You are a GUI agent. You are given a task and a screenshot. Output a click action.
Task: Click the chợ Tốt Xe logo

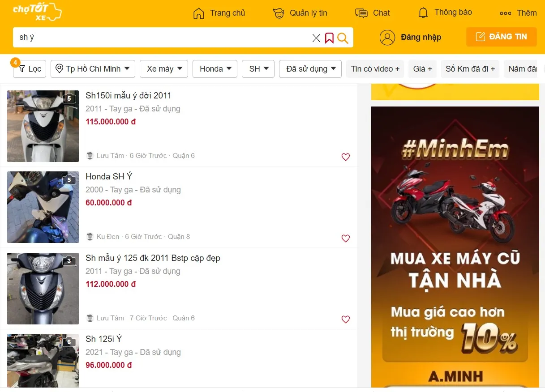pyautogui.click(x=36, y=13)
